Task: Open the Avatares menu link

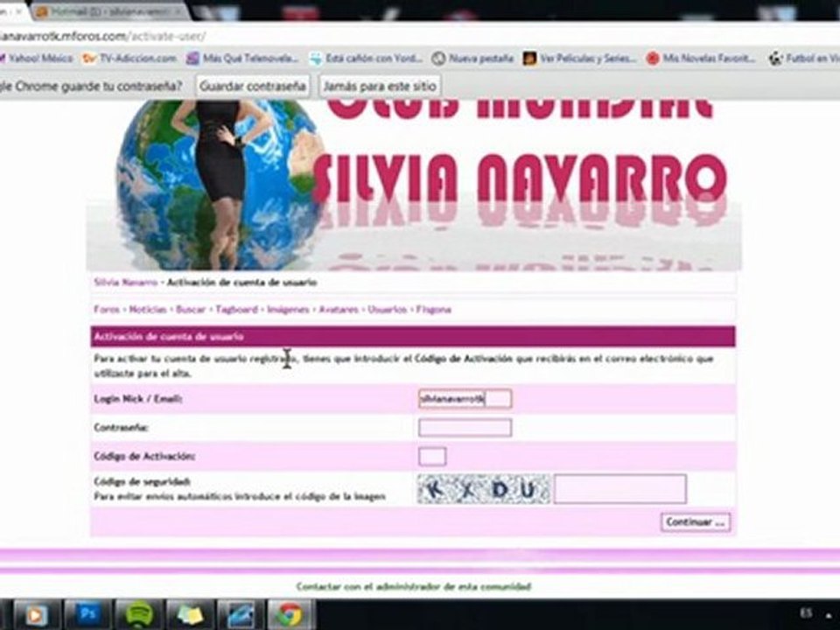Action: pyautogui.click(x=339, y=309)
